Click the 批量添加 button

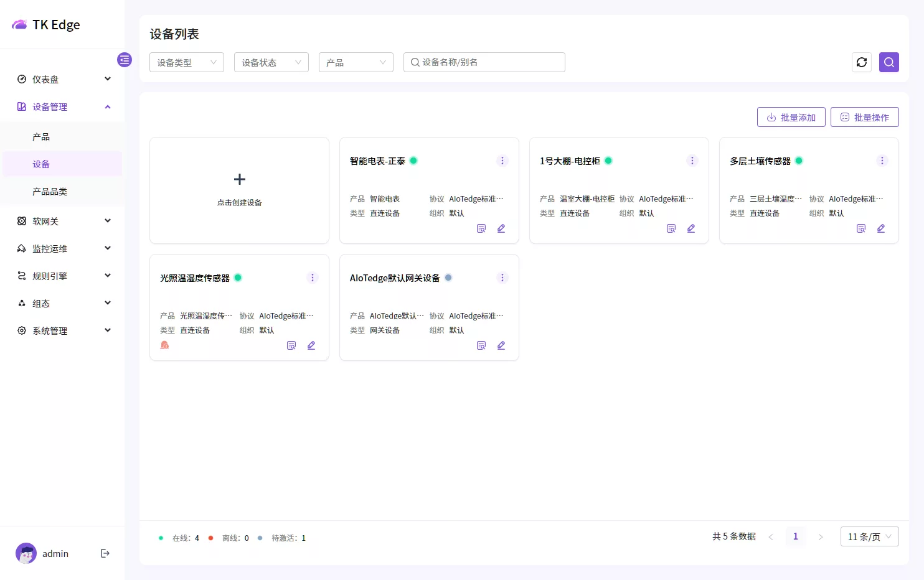pyautogui.click(x=791, y=117)
